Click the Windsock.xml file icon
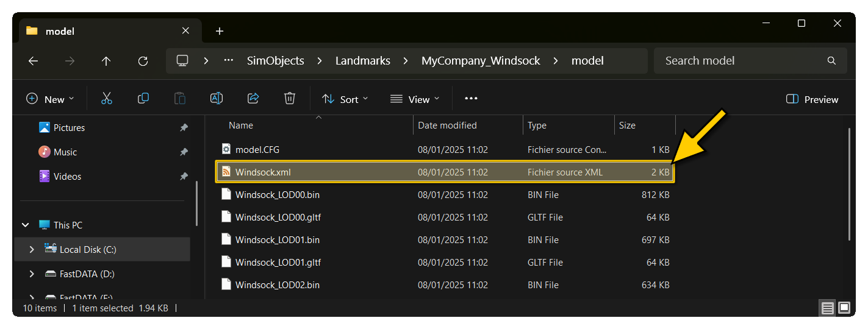This screenshot has height=329, width=868. (226, 172)
